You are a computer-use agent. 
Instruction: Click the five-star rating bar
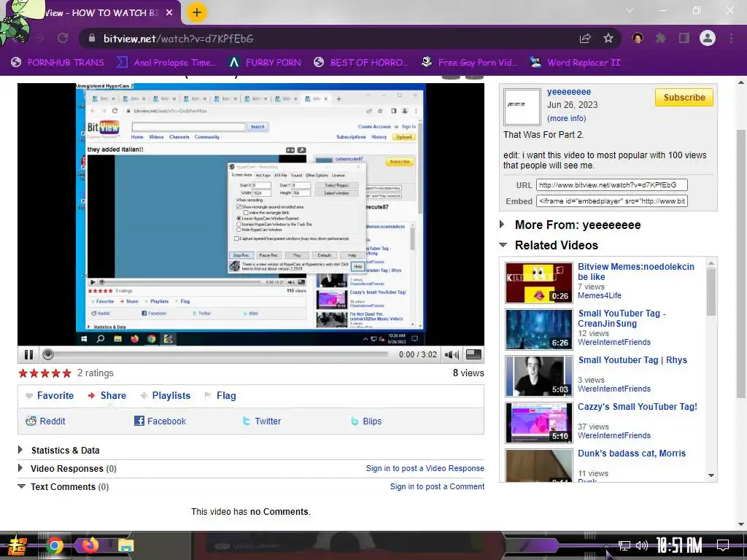point(44,373)
